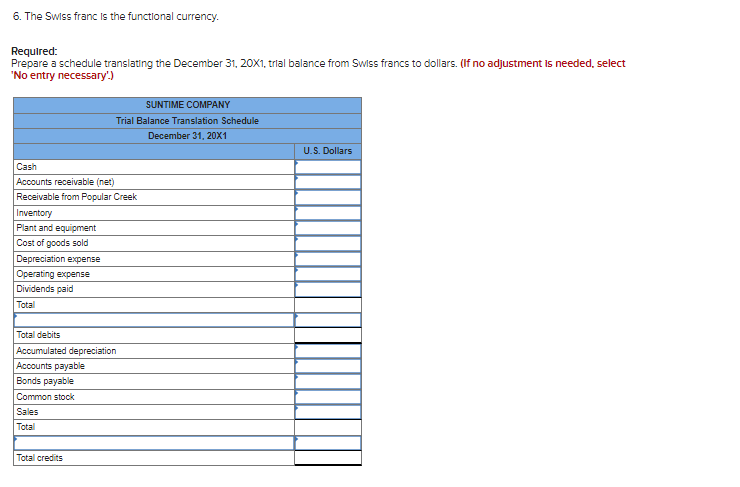Viewport: 740px width, 487px height.
Task: Click the Common stock amount cell
Action: coord(328,397)
